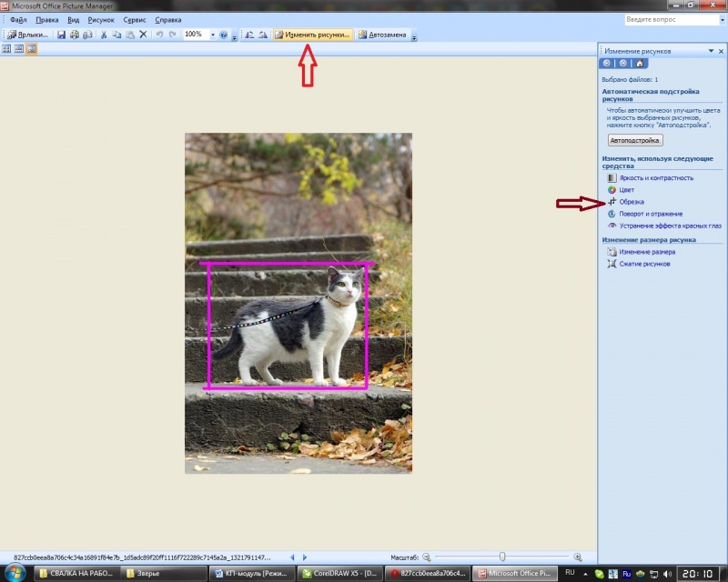Rotate picture left using toolbar icon
The width and height of the screenshot is (728, 582).
pos(248,35)
